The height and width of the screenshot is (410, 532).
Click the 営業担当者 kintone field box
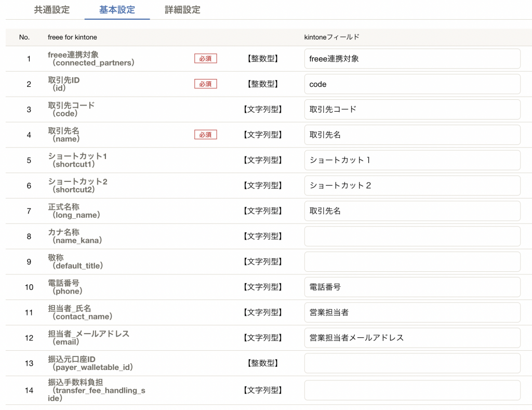(x=412, y=312)
